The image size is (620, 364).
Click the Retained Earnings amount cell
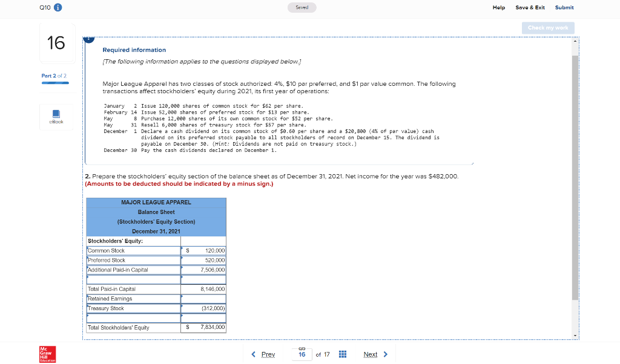coord(203,298)
